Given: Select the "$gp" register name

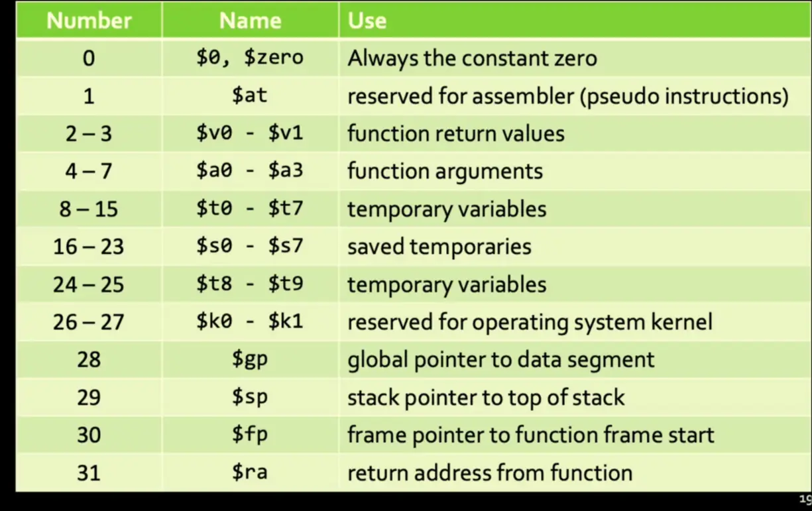Looking at the screenshot, I should click(250, 360).
